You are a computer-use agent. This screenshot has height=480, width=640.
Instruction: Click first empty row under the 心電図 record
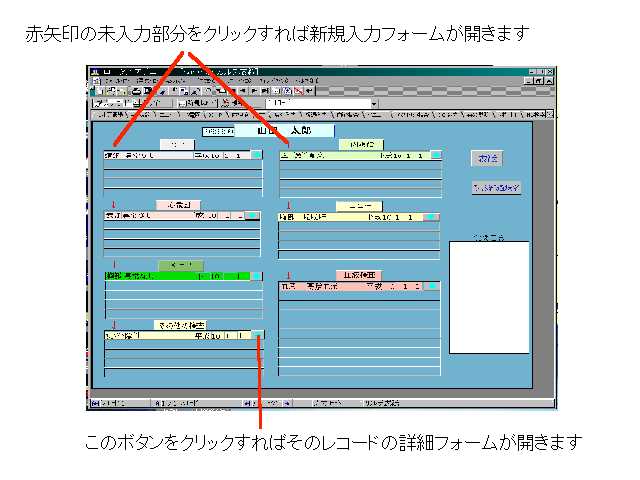[x=182, y=225]
